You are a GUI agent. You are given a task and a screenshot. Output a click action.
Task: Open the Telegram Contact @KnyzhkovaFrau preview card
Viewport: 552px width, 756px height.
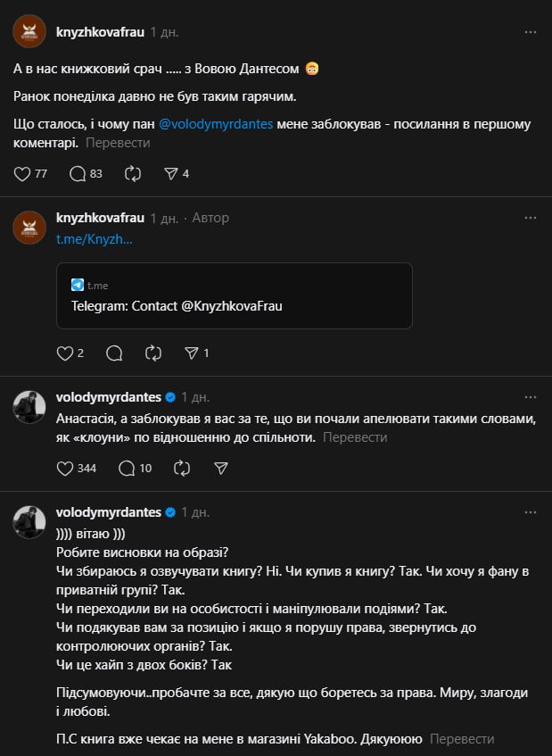click(234, 295)
